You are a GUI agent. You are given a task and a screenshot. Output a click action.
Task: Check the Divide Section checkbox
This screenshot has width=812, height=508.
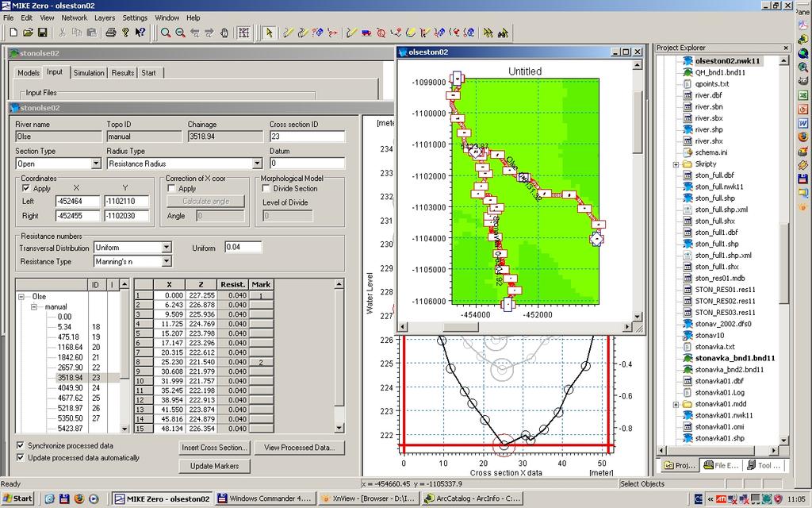[266, 188]
